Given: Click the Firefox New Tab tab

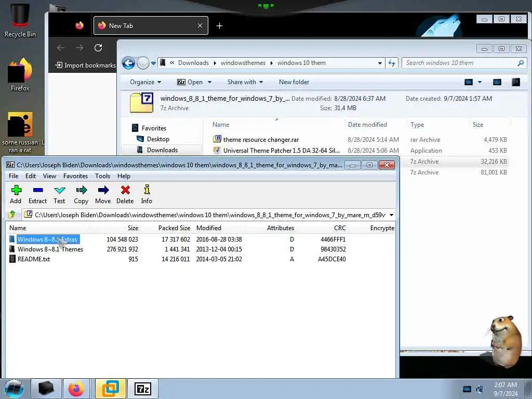Looking at the screenshot, I should [x=151, y=26].
